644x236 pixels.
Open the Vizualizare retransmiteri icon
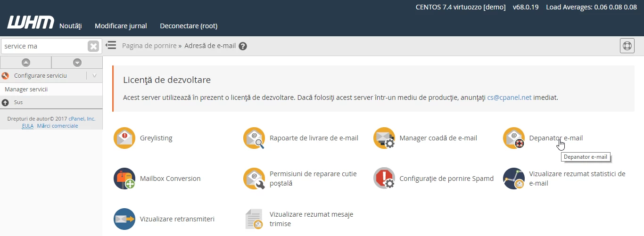(124, 219)
